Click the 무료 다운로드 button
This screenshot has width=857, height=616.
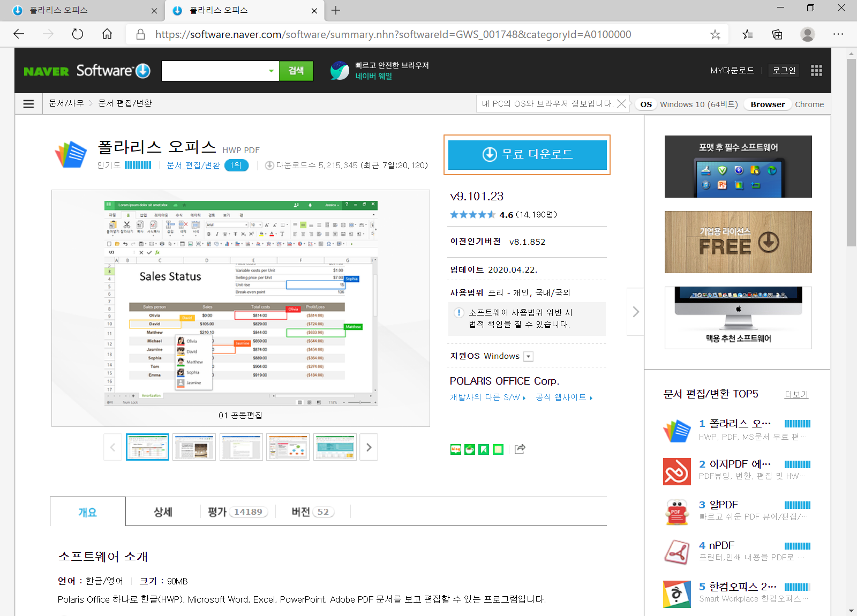pyautogui.click(x=527, y=155)
